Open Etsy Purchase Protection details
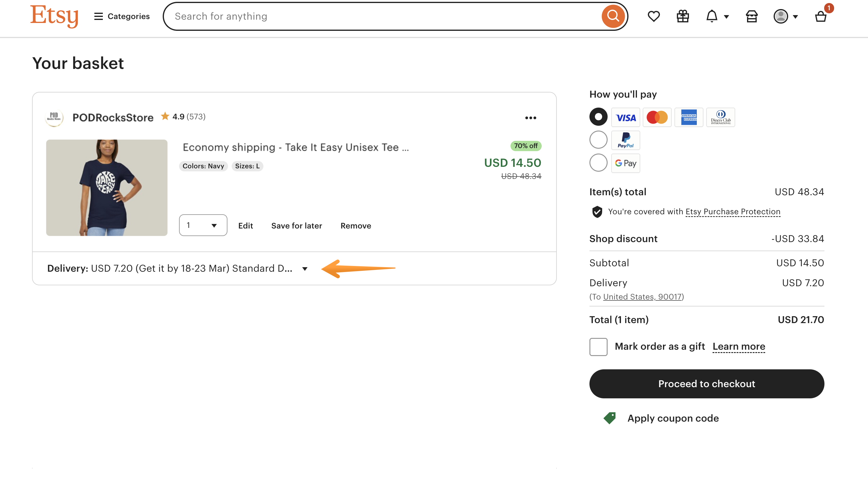Screen dimensions: 868x486 point(733,212)
